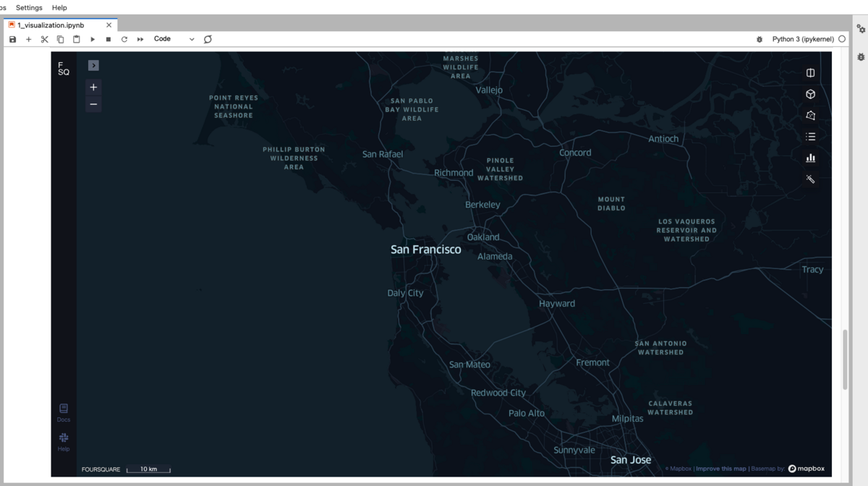Viewport: 868px width, 486px height.
Task: Save the notebook
Action: tap(12, 39)
